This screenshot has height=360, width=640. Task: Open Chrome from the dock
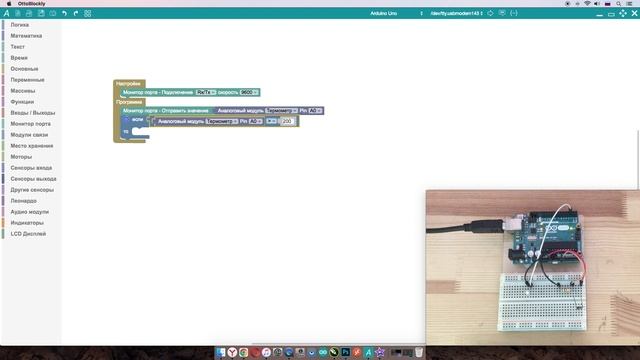[244, 353]
